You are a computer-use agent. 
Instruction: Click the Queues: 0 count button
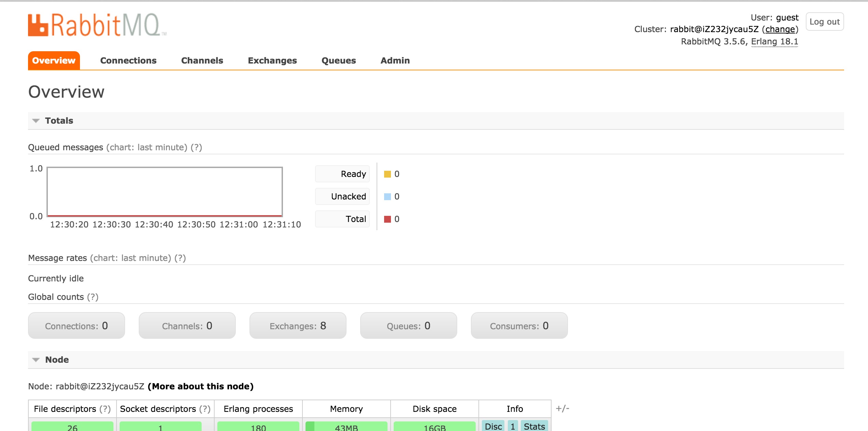pyautogui.click(x=409, y=326)
